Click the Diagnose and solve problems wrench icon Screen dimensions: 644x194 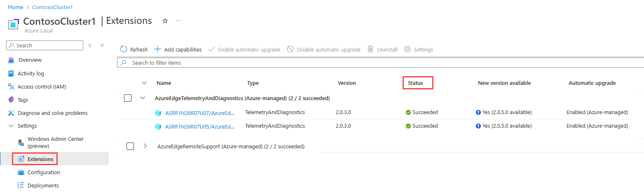coord(11,113)
